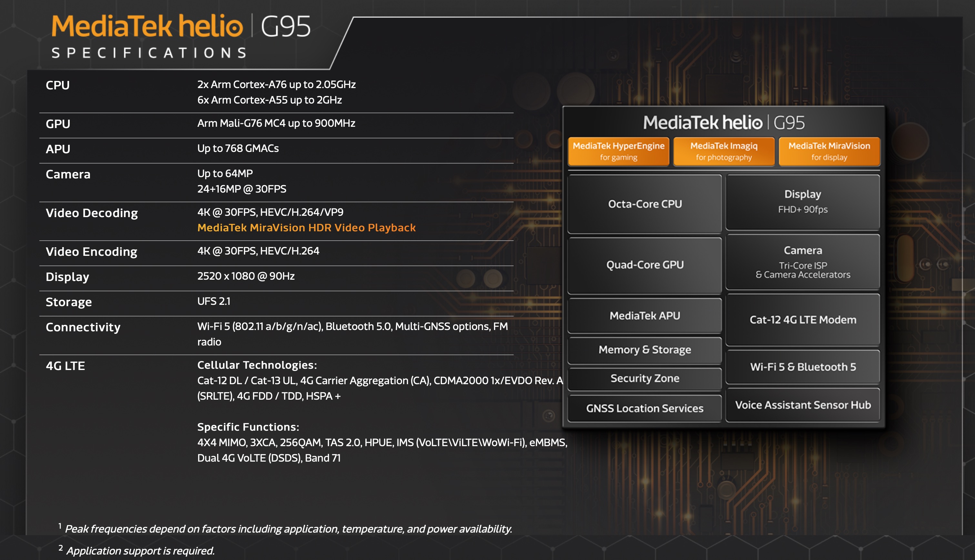Select the MediaTek APU block
This screenshot has width=975, height=560.
click(x=645, y=315)
